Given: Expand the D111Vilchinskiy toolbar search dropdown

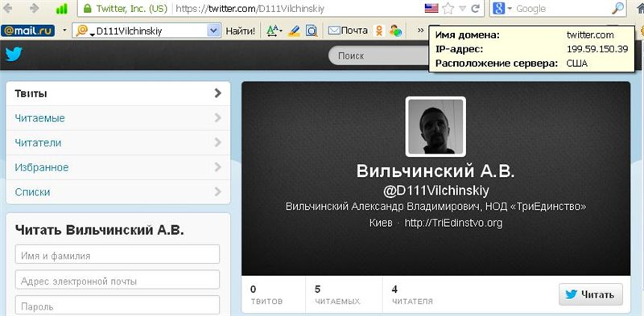Looking at the screenshot, I should [213, 31].
